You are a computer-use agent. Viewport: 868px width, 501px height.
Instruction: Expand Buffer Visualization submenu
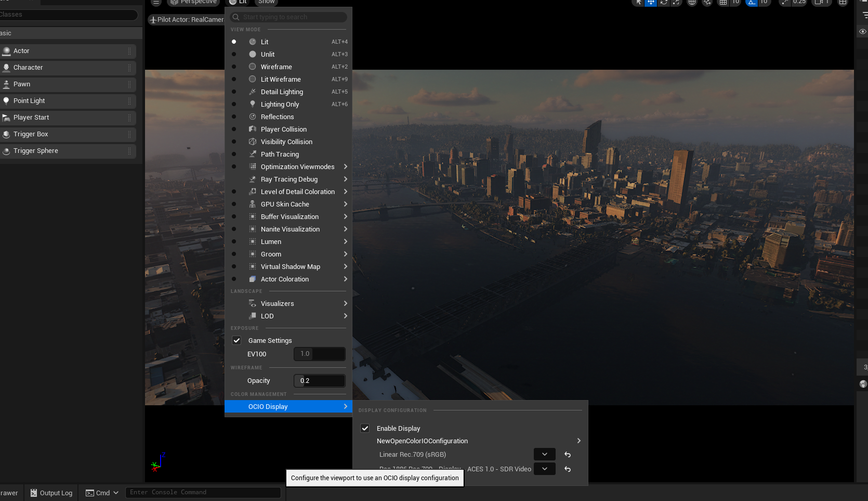[x=288, y=216]
